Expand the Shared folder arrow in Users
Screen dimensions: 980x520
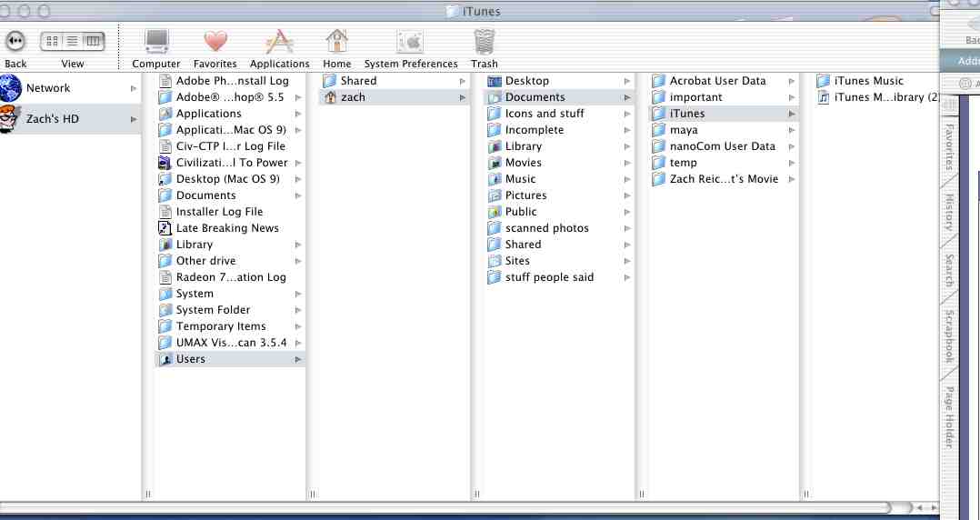(x=463, y=81)
